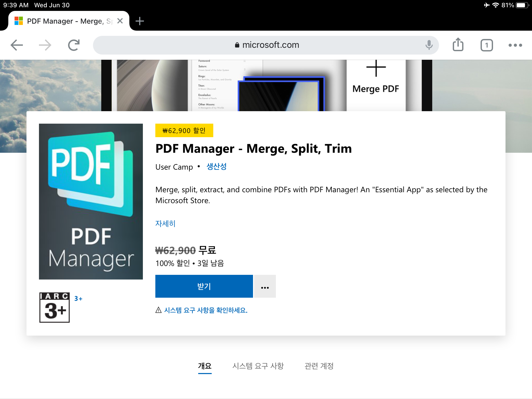Open the 시스템 요구 사항을 확인하세요 link
532x399 pixels.
click(205, 310)
